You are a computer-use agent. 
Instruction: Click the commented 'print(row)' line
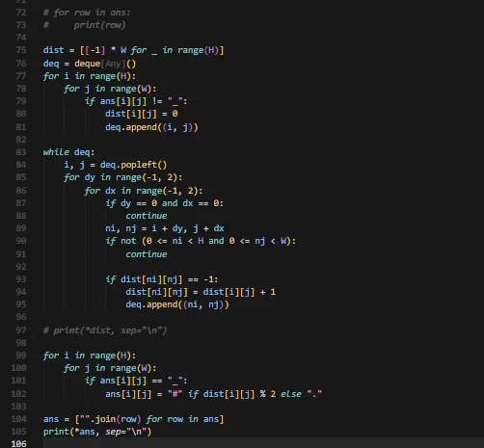(x=84, y=25)
